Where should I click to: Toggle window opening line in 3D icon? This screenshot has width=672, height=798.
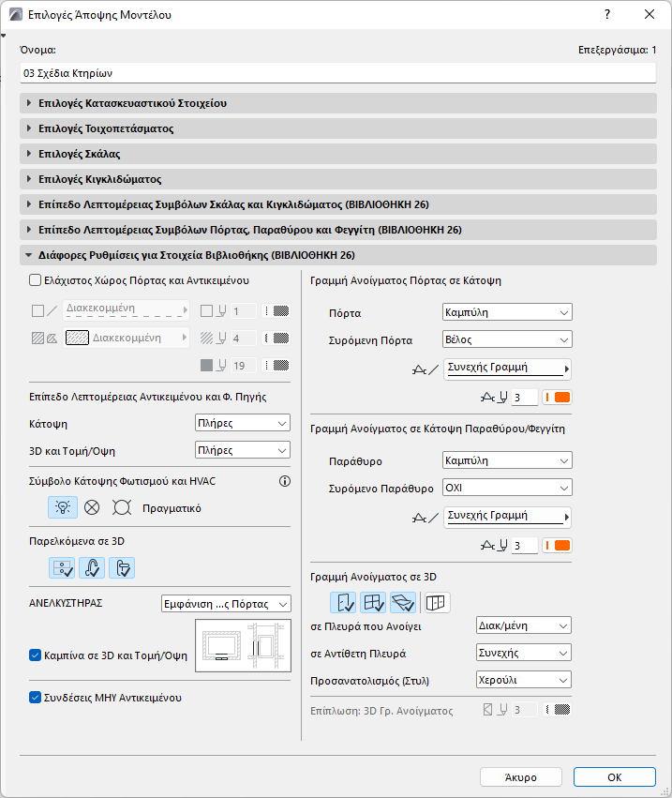click(373, 603)
